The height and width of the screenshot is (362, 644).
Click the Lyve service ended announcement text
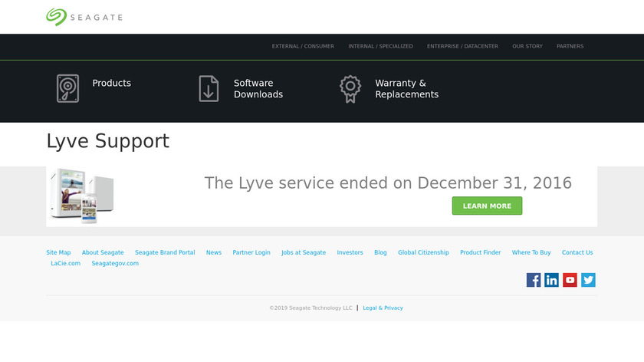click(388, 183)
